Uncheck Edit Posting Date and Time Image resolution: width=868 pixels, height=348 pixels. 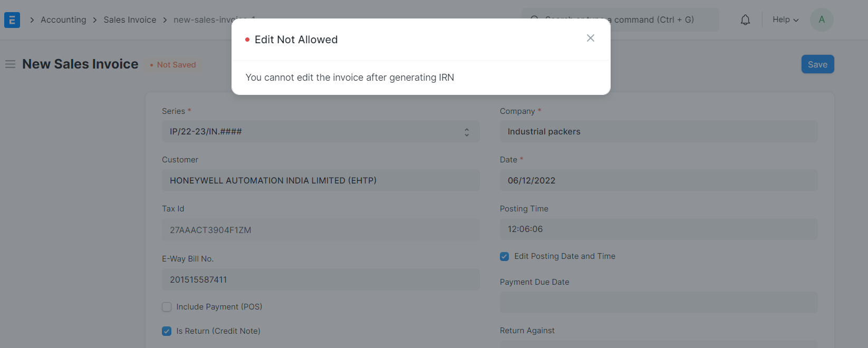[505, 256]
